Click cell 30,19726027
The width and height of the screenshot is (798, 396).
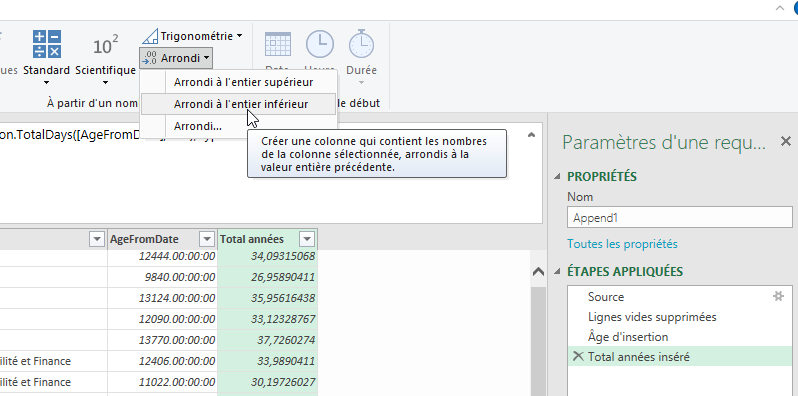coord(267,382)
